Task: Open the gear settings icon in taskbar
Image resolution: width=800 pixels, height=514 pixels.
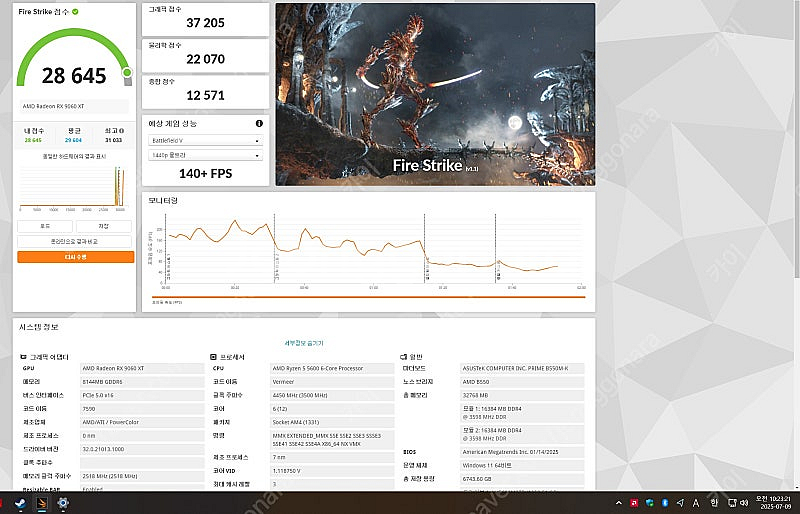Action: 62,503
